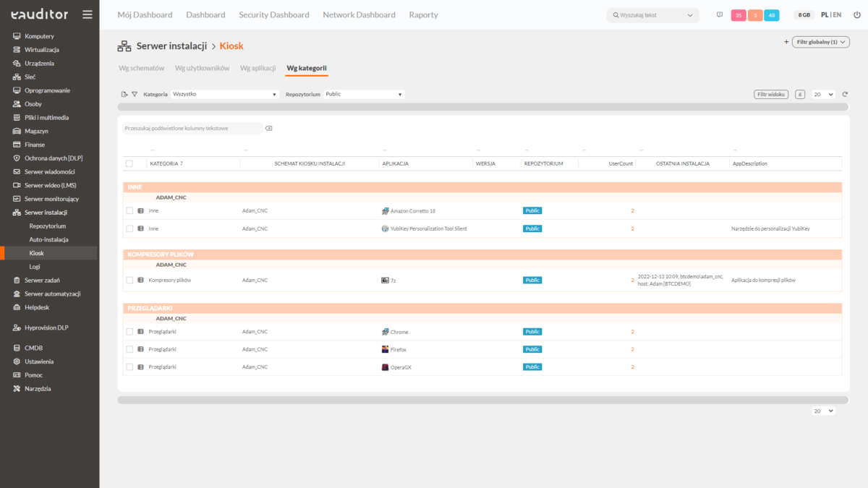Screen dimensions: 868x488
Task: Click the refresh icon next to page size
Action: [x=844, y=94]
